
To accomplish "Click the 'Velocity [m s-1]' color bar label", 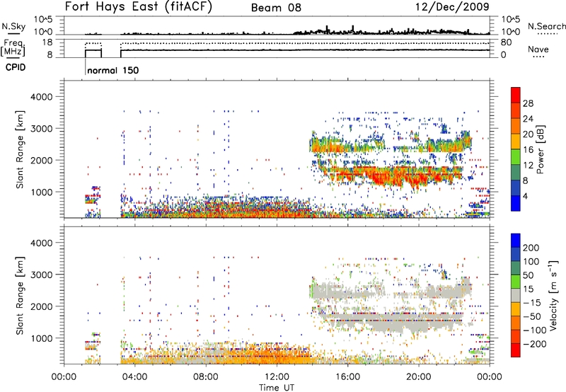I will (553, 295).
